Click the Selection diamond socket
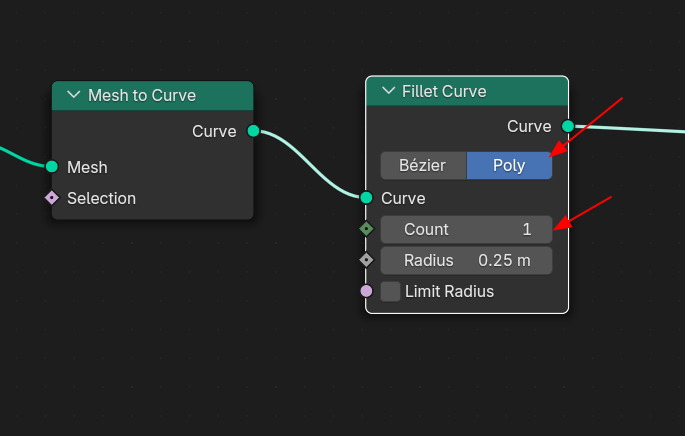 click(52, 198)
